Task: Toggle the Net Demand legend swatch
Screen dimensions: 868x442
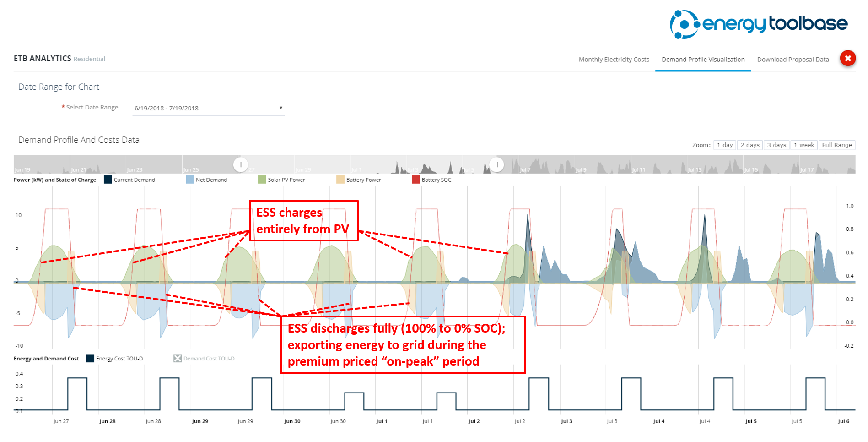Action: click(190, 180)
